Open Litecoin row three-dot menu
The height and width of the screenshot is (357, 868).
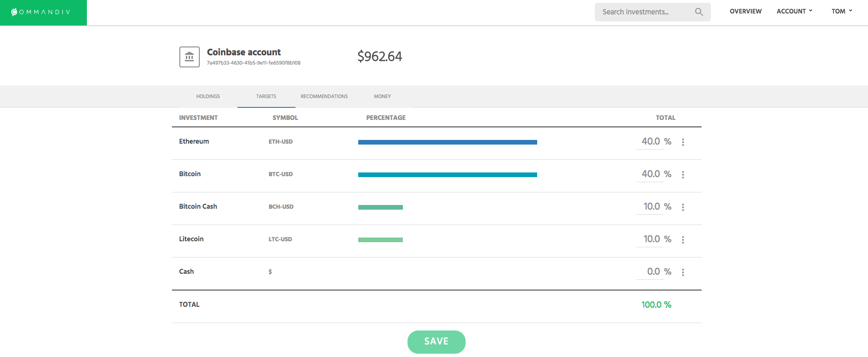click(x=683, y=240)
